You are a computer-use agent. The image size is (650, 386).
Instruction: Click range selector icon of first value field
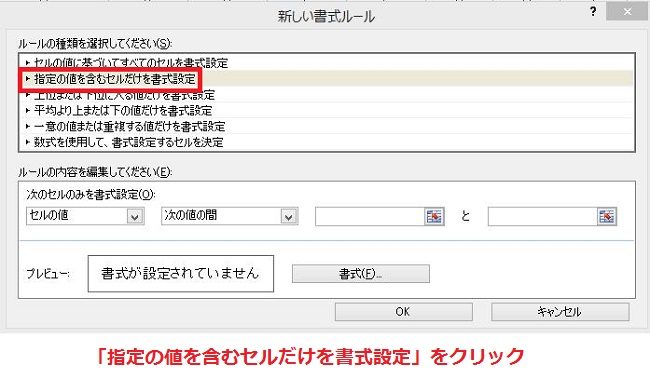point(434,216)
